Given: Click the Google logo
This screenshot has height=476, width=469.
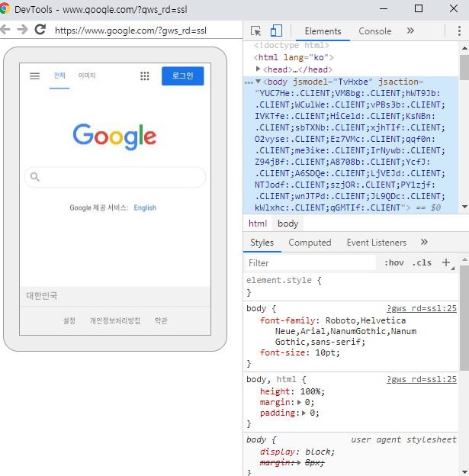Looking at the screenshot, I should pos(114,137).
